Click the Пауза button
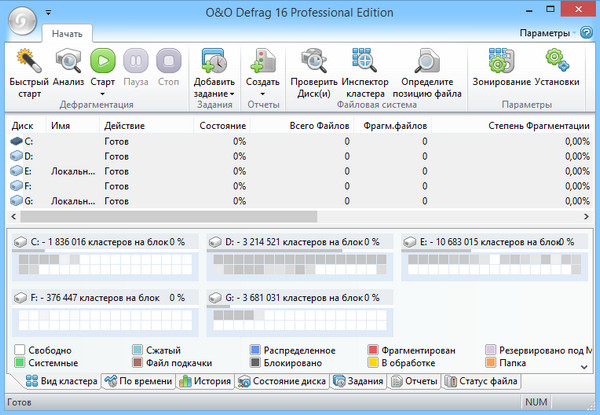The height and width of the screenshot is (415, 600). [x=136, y=60]
